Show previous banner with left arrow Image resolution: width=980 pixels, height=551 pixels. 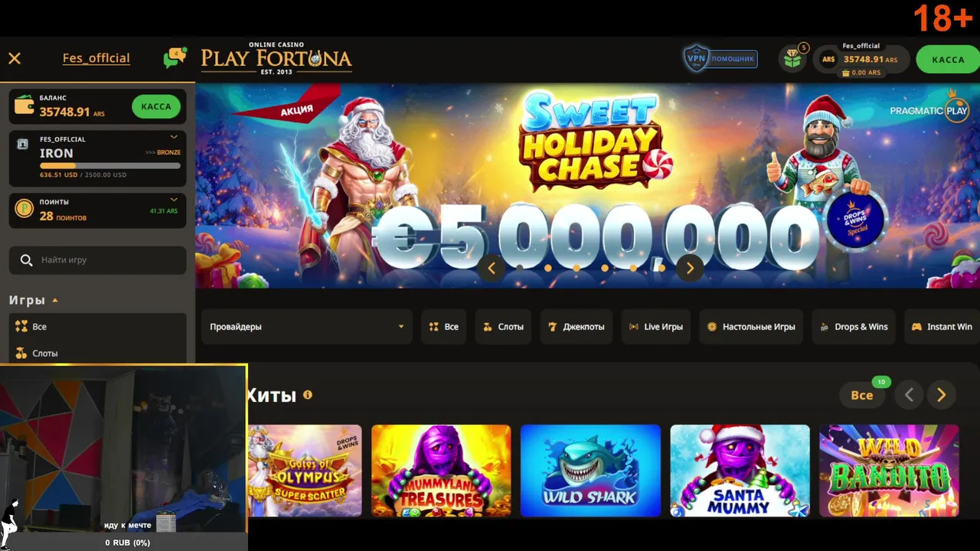(x=492, y=268)
